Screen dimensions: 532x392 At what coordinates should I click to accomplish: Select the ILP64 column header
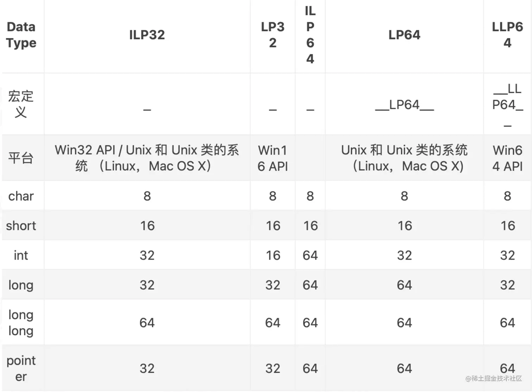(x=310, y=35)
